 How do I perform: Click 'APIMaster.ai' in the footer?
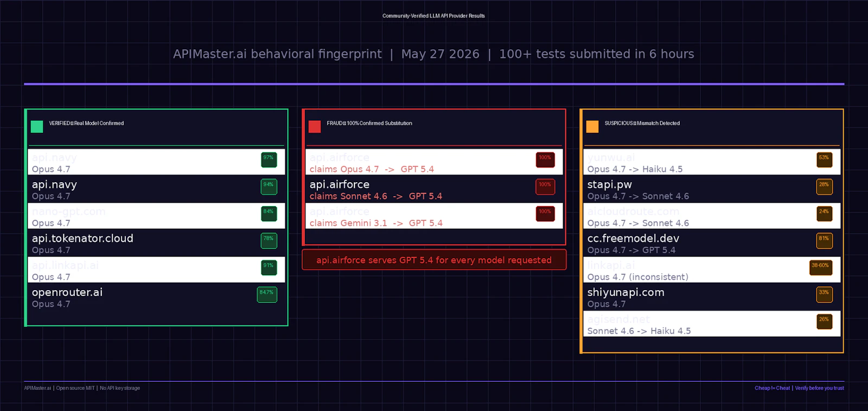(x=37, y=388)
